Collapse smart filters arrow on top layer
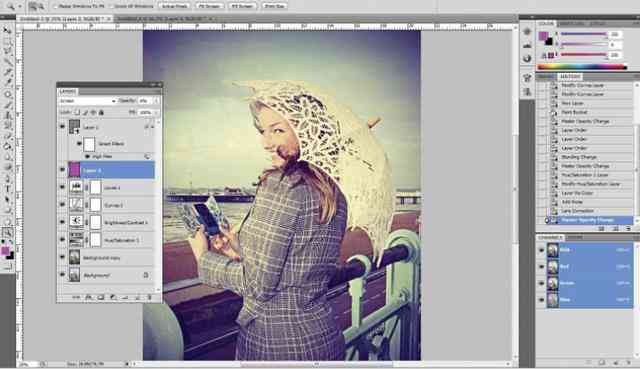This screenshot has height=369, width=640. coord(152,127)
